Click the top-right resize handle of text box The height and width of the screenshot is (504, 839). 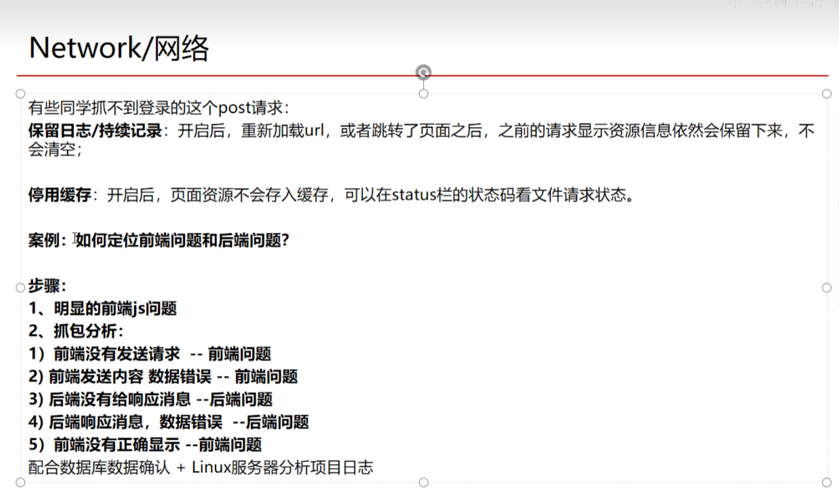pyautogui.click(x=827, y=93)
